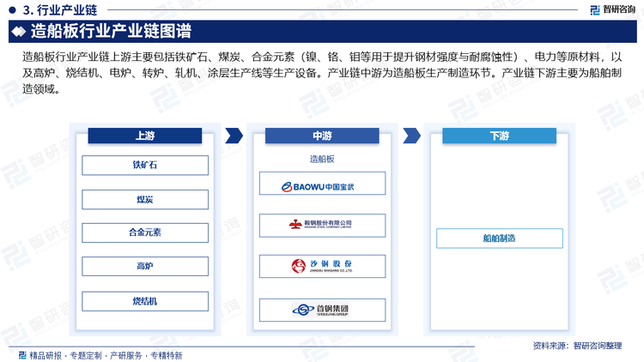Click the footer text 精品研报 · 专题定制 · 产研服务 · 专精特新
The image size is (644, 362).
[105, 355]
